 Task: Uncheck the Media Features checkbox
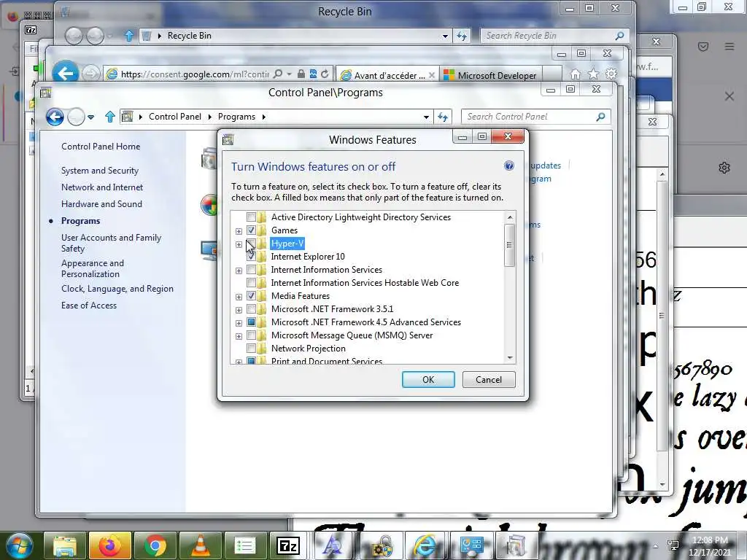pyautogui.click(x=251, y=296)
